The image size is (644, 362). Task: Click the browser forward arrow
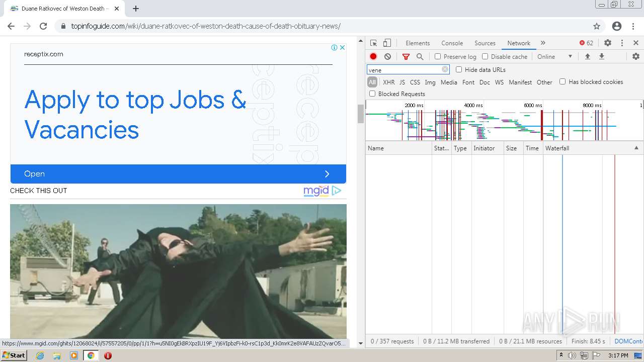27,26
